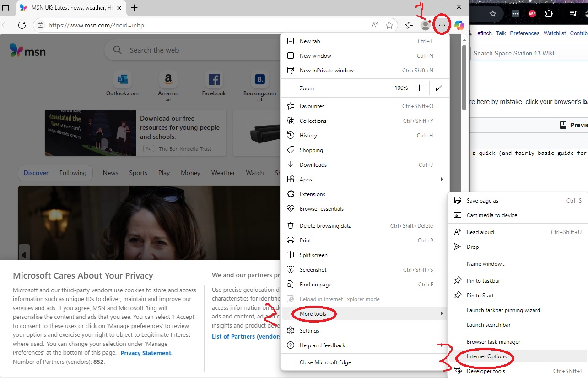Choose New InPrivate window menu entry

(x=326, y=71)
